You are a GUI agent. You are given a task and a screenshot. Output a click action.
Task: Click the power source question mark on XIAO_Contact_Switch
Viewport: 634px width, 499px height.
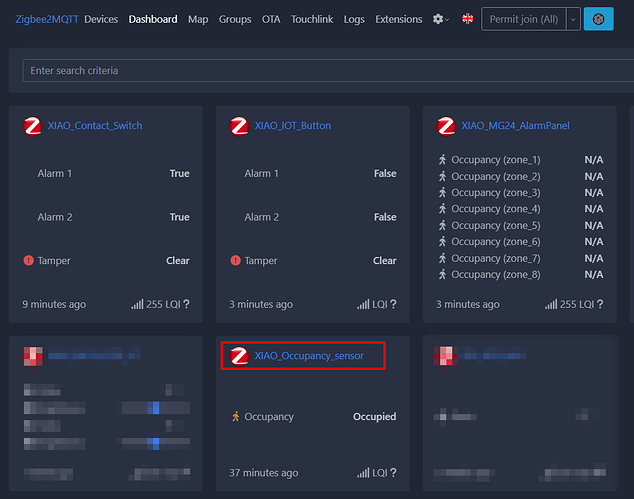[x=186, y=304]
